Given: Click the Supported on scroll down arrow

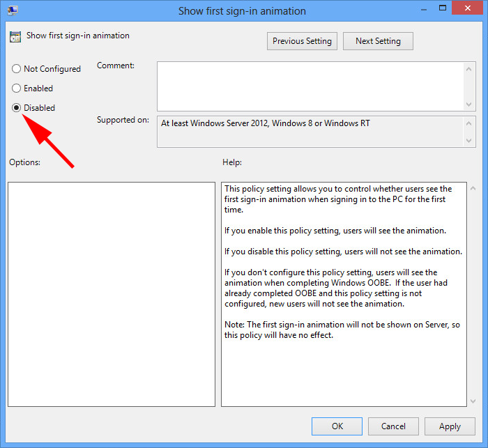Looking at the screenshot, I should point(469,140).
